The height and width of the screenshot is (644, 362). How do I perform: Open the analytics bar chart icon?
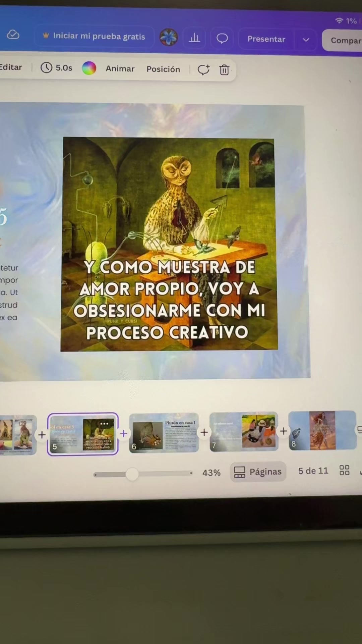click(x=194, y=38)
